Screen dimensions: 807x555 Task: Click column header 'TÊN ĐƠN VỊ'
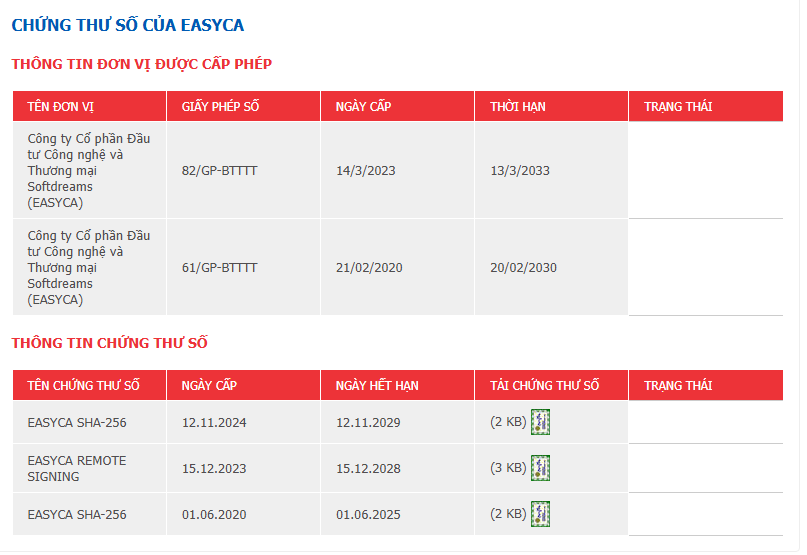click(60, 107)
